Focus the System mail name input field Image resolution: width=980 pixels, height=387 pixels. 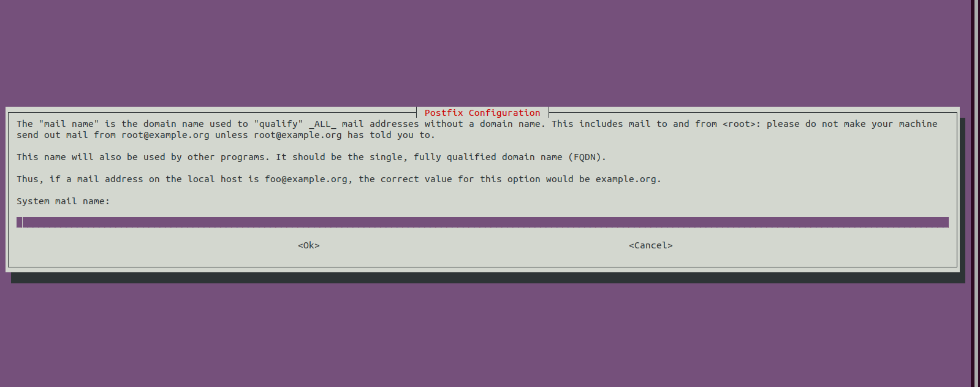482,222
